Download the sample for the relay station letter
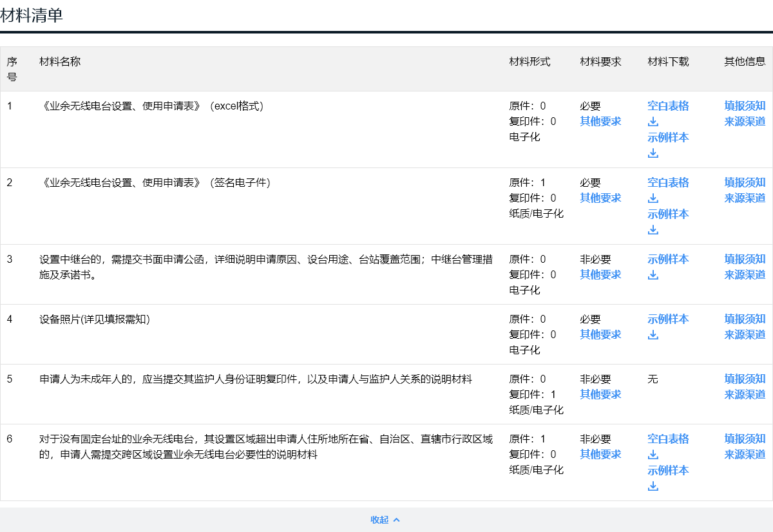Viewport: 773px width, 532px height. pos(667,259)
